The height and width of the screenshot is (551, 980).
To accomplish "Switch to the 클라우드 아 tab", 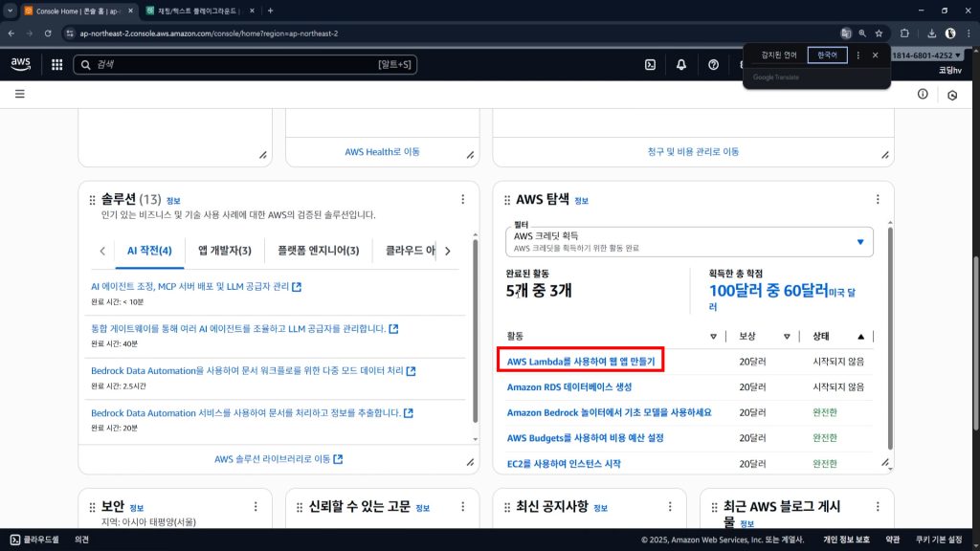I will coord(410,251).
